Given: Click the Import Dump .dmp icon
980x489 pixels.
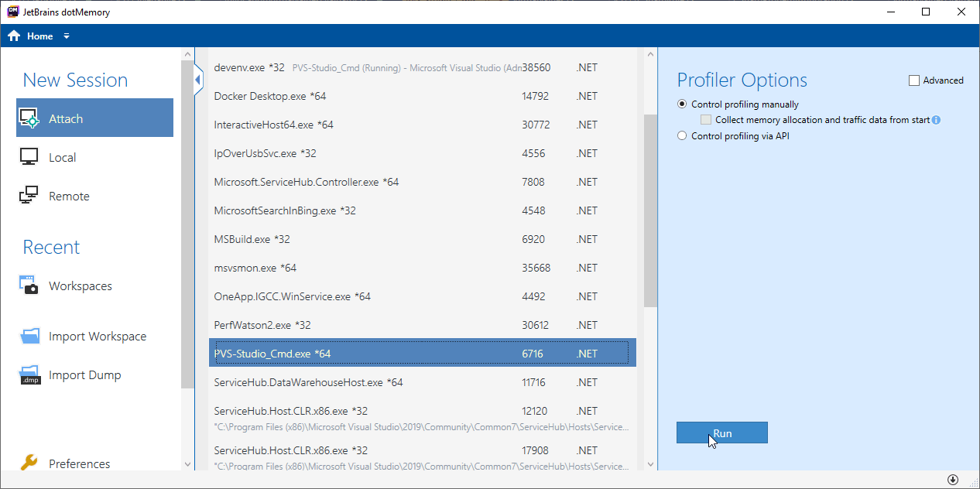Looking at the screenshot, I should click(x=29, y=374).
